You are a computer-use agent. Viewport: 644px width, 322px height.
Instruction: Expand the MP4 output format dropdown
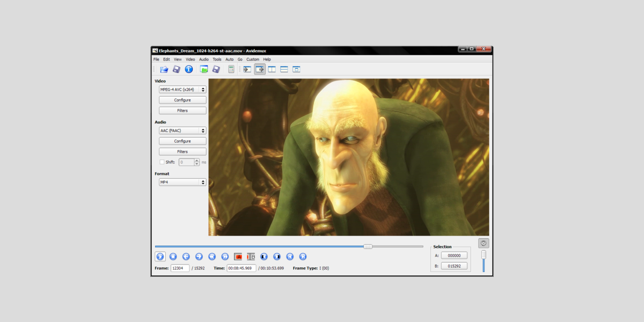tap(182, 182)
